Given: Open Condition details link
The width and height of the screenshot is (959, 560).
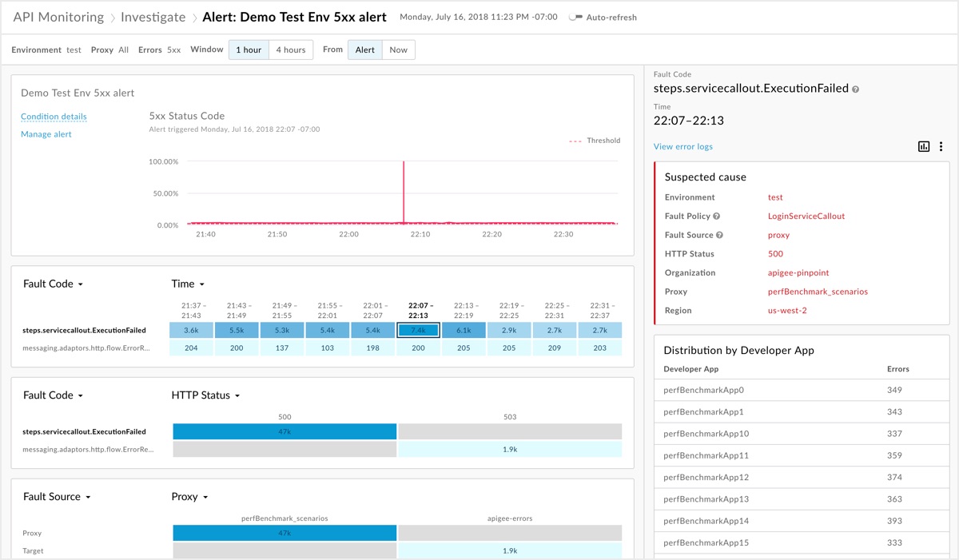Looking at the screenshot, I should tap(54, 117).
